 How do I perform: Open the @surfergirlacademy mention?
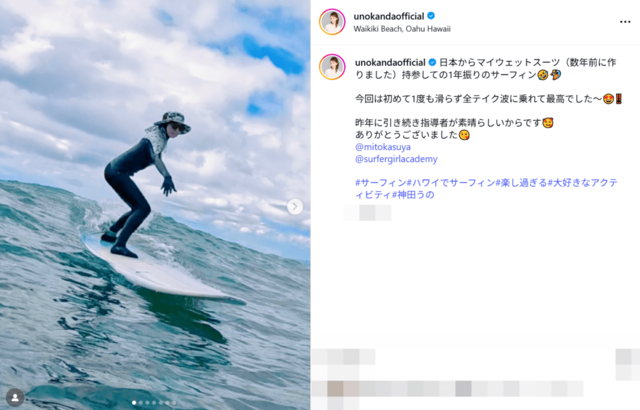396,159
